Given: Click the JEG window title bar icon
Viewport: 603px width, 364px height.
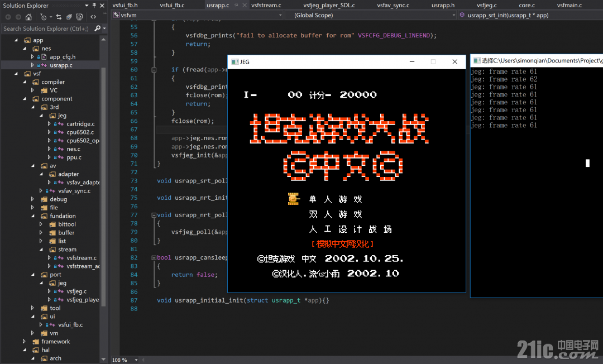Looking at the screenshot, I should tap(234, 61).
